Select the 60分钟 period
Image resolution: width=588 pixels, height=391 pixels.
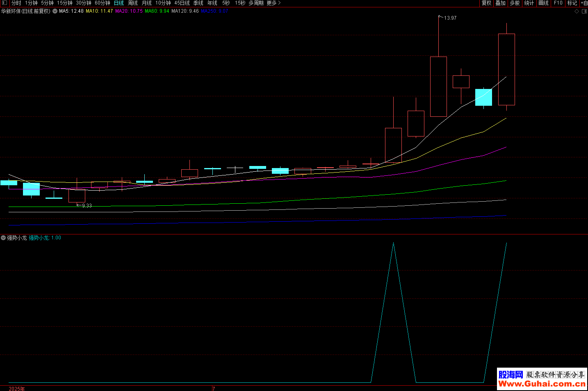(103, 3)
